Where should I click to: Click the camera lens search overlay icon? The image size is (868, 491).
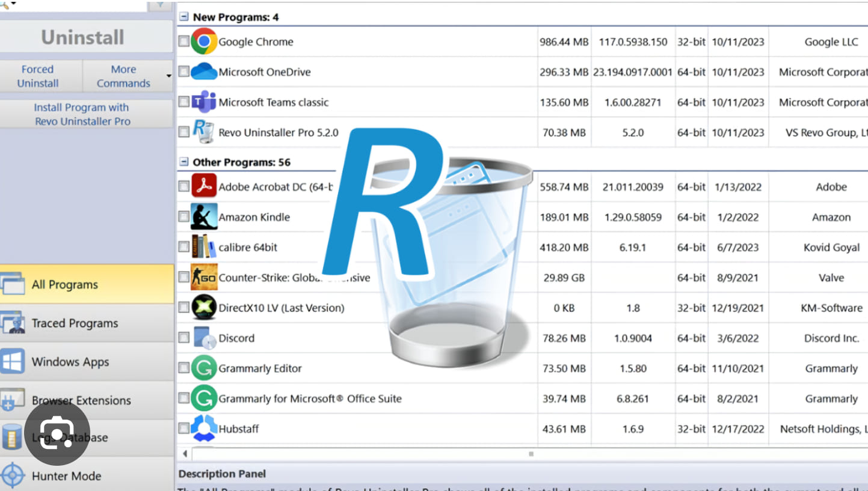(x=57, y=433)
